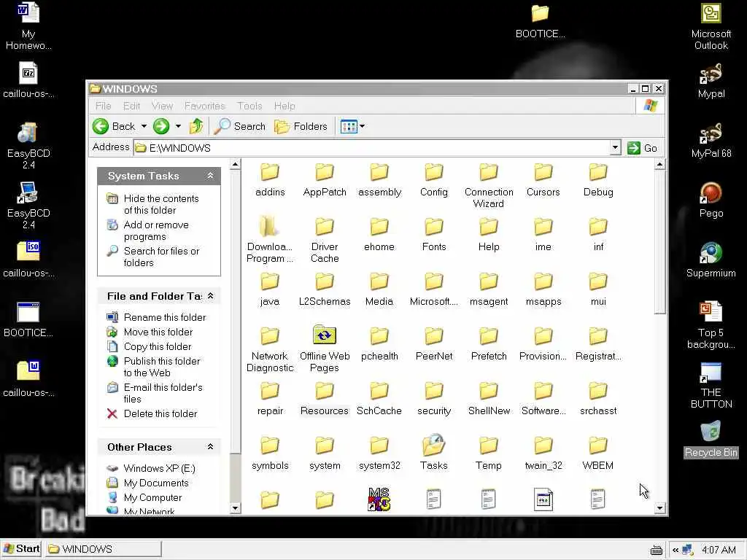Click the Start button
This screenshot has width=747, height=560.
pyautogui.click(x=21, y=549)
